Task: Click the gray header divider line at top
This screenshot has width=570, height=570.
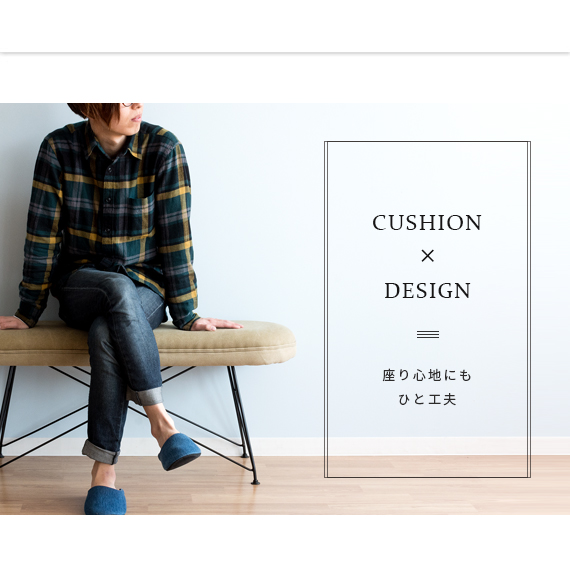Action: coord(285,53)
